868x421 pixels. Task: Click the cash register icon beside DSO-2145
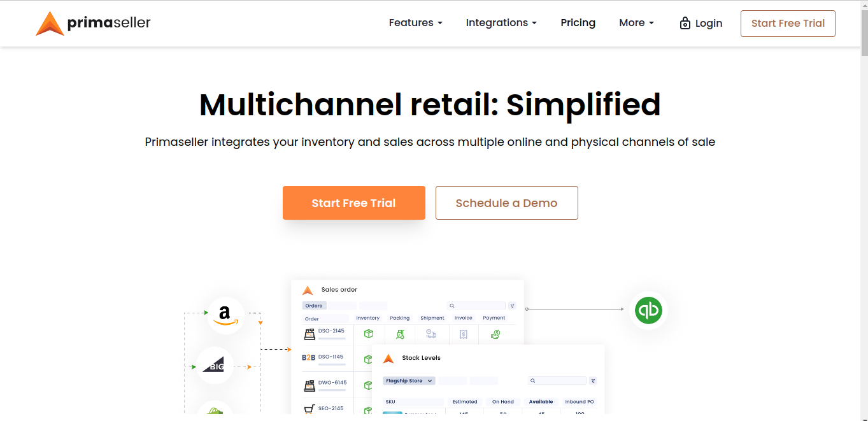(x=309, y=334)
